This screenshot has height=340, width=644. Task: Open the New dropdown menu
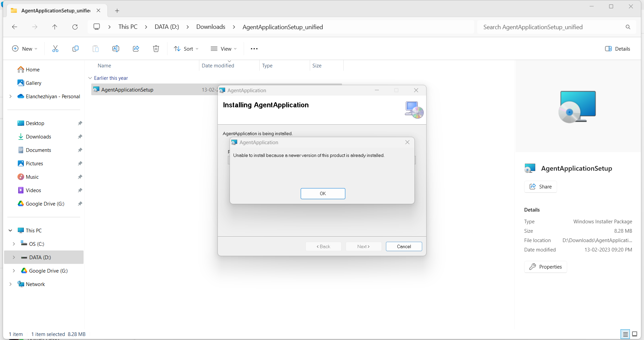click(25, 49)
